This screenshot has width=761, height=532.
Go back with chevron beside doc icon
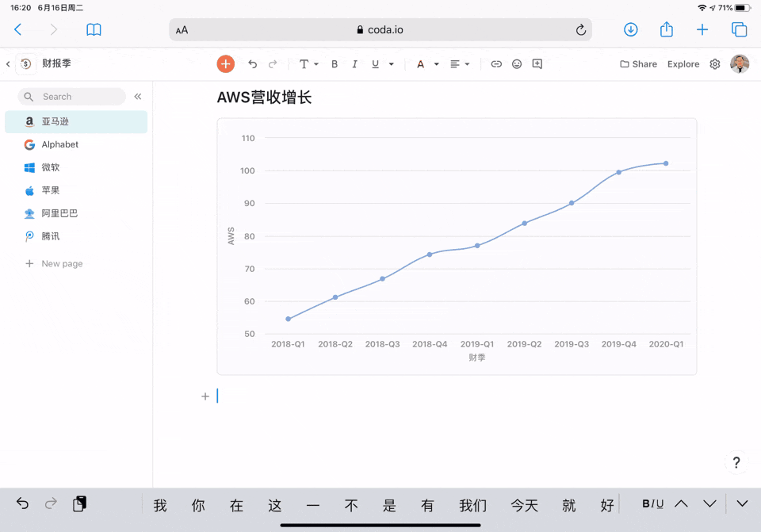point(8,63)
